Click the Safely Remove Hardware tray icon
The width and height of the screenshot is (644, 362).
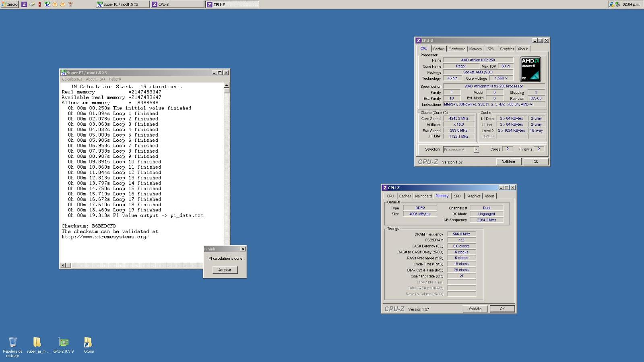click(617, 4)
